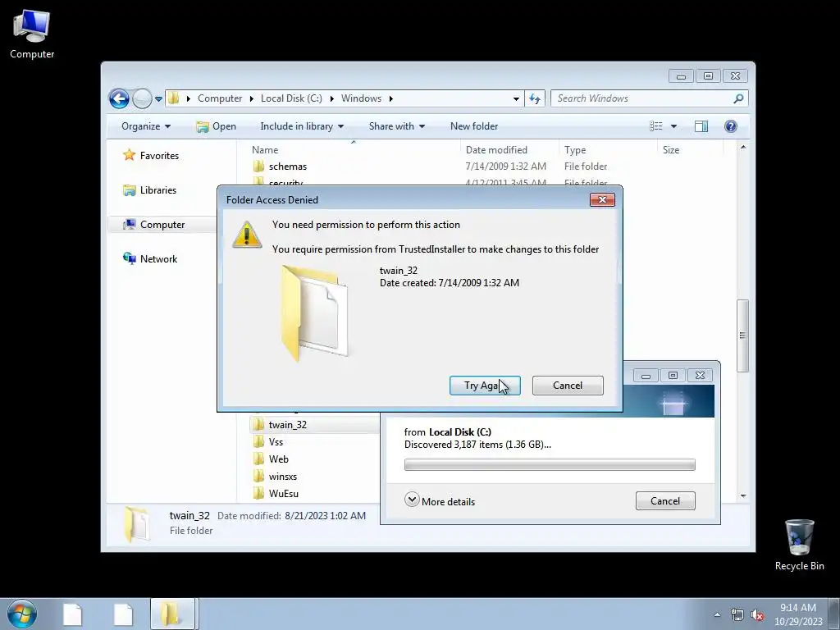Go back with Explorer Back arrow
The height and width of the screenshot is (630, 840).
[119, 98]
